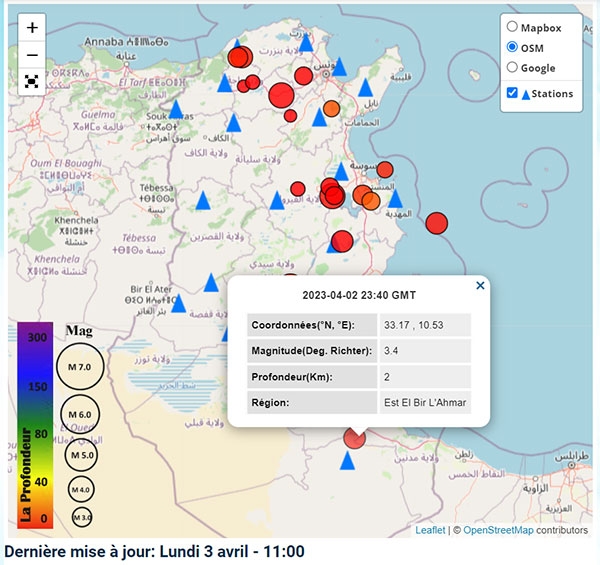Image resolution: width=600 pixels, height=565 pixels.
Task: Open the Leaflet attribution link
Action: pos(430,530)
